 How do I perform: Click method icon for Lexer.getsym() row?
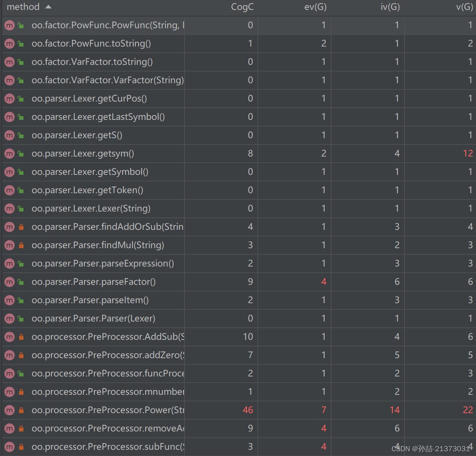(x=10, y=154)
